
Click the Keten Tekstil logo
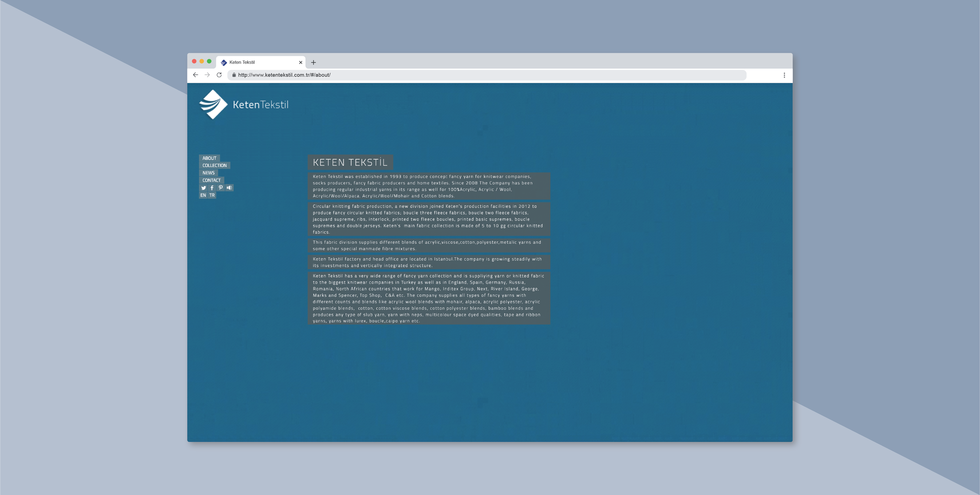click(244, 105)
